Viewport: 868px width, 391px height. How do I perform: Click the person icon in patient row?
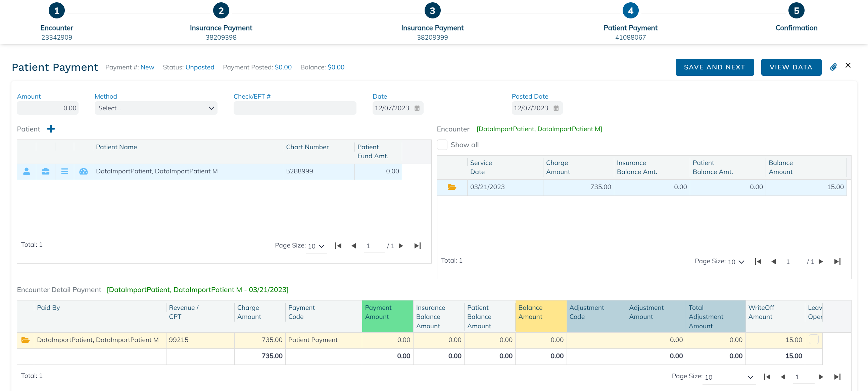pyautogui.click(x=27, y=171)
